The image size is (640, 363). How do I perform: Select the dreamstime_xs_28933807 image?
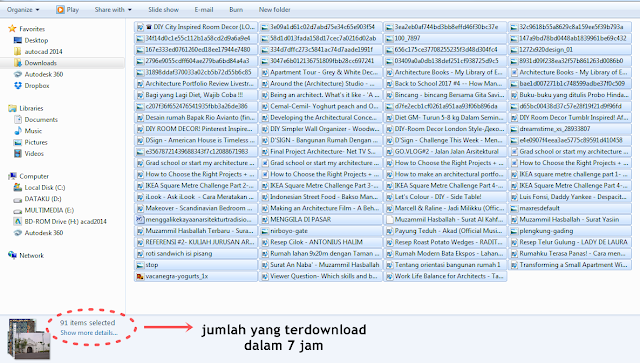pos(570,129)
